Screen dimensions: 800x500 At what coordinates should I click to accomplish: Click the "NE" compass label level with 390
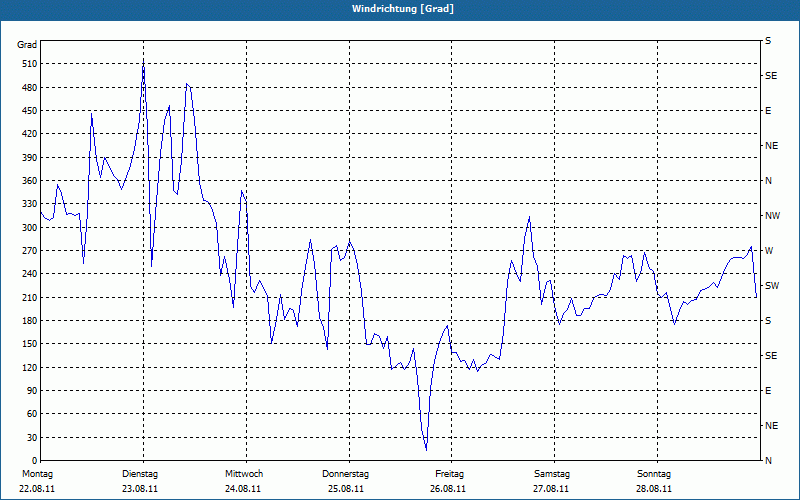coord(771,146)
